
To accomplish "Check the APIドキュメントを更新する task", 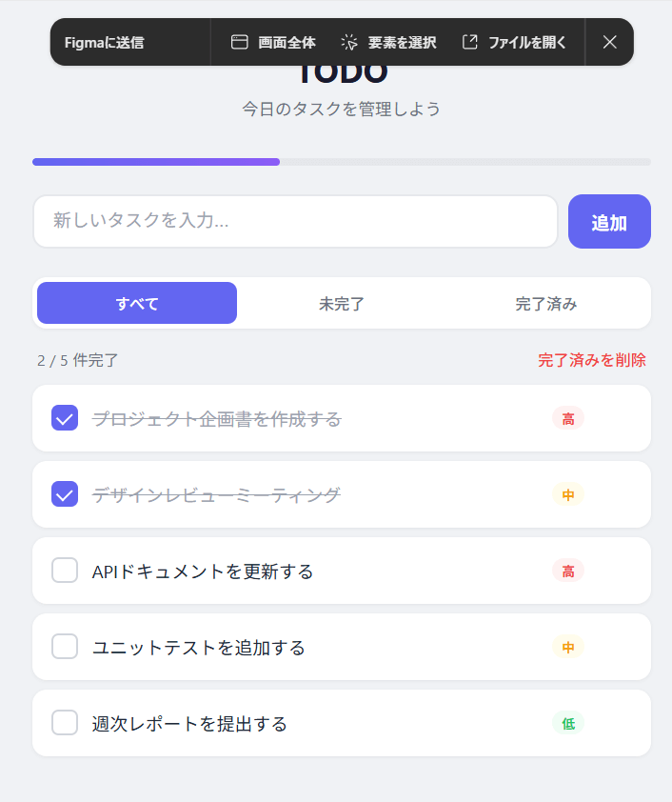I will [65, 571].
